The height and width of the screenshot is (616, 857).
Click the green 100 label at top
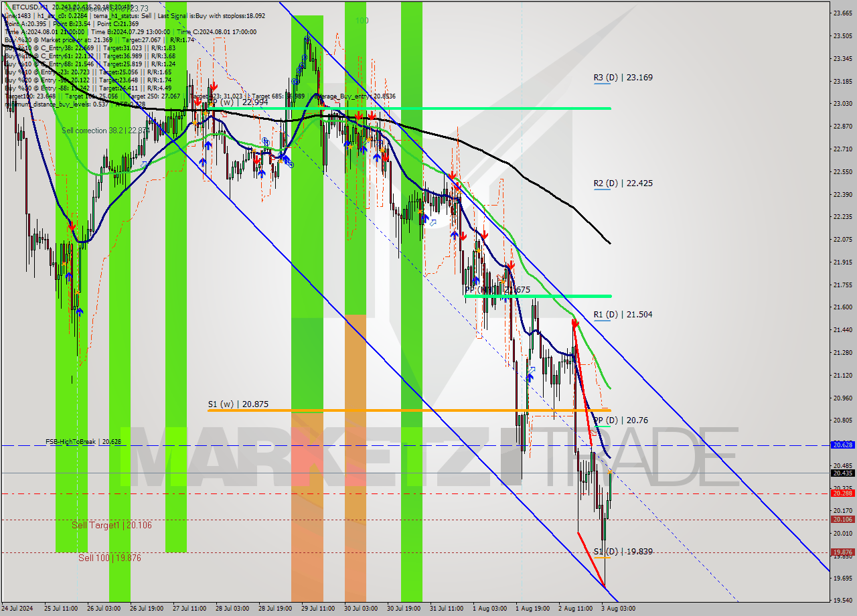point(362,21)
